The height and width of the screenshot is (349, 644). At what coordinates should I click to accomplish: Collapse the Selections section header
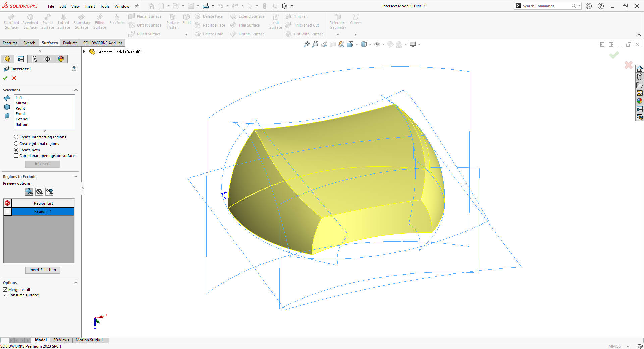(x=76, y=90)
